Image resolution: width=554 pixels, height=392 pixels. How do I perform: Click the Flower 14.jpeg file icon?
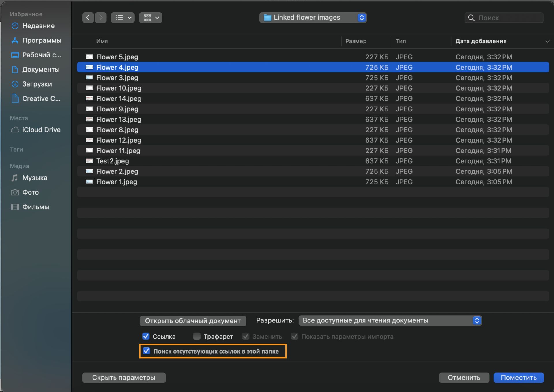coord(89,99)
